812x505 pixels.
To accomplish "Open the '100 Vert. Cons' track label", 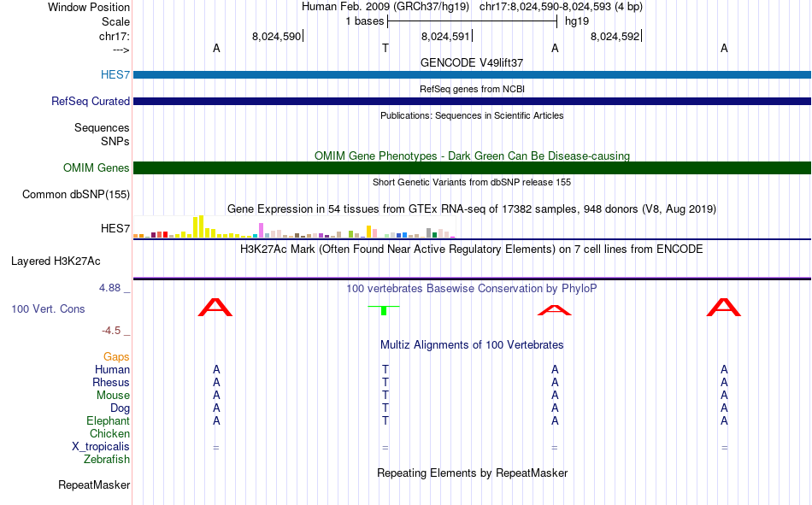I will 48,308.
